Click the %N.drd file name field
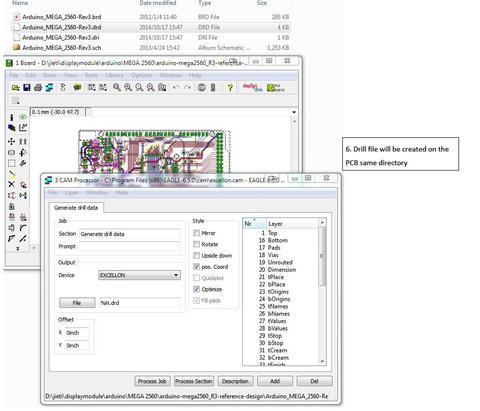Viewport: 480px width, 411px height. pyautogui.click(x=140, y=303)
